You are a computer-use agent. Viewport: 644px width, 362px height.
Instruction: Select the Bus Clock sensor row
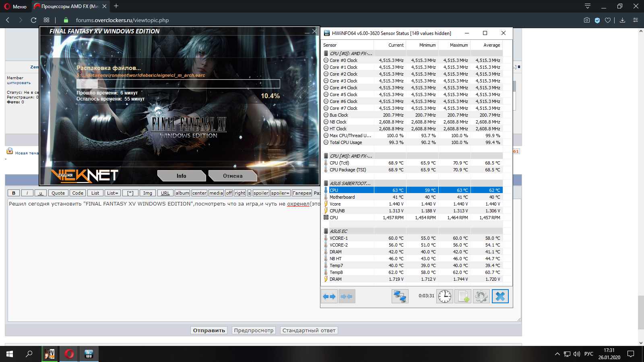[412, 115]
